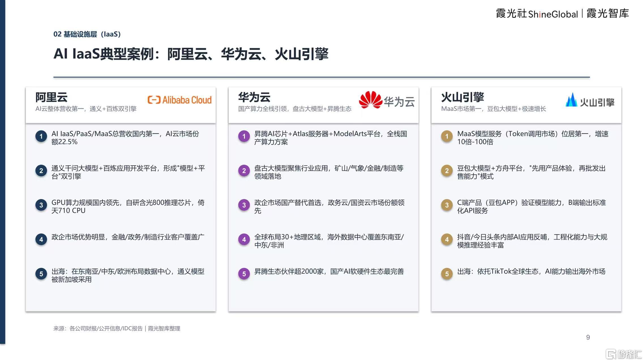Click gold badge 2 in the 火山引擎 card
644x362 pixels.
pyautogui.click(x=447, y=171)
